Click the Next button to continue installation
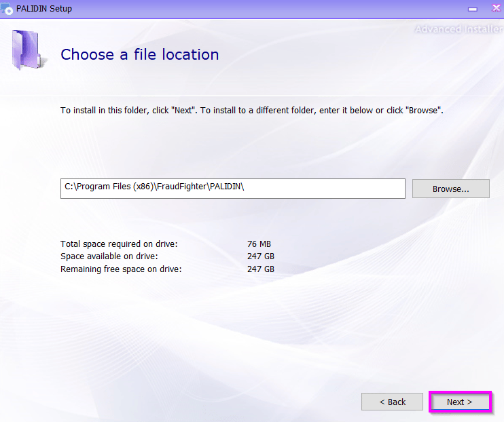504x422 pixels. coord(460,402)
